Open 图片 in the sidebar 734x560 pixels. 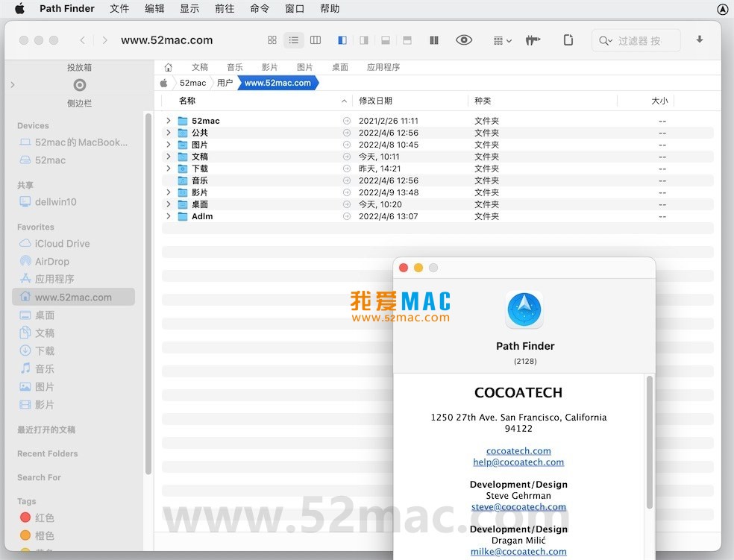[37, 387]
